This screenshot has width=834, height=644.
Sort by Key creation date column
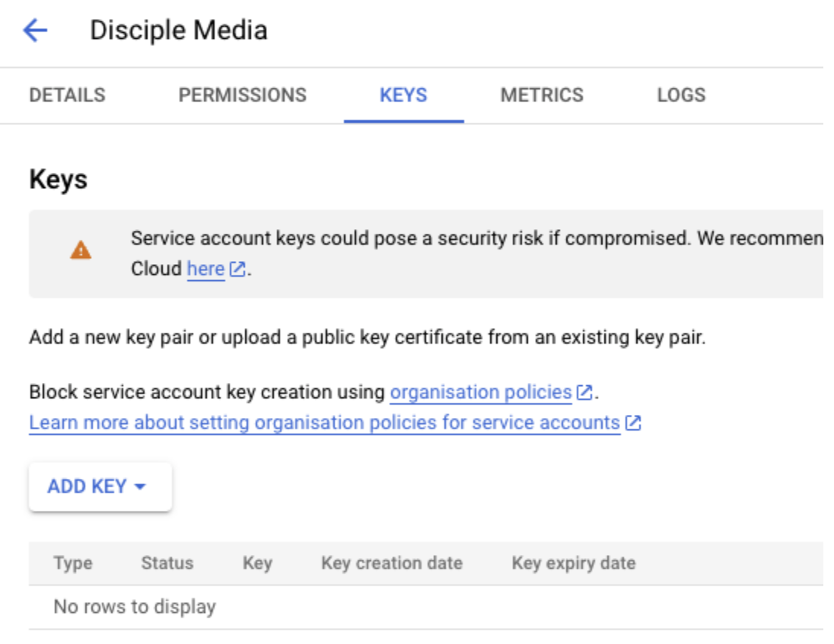(x=391, y=563)
